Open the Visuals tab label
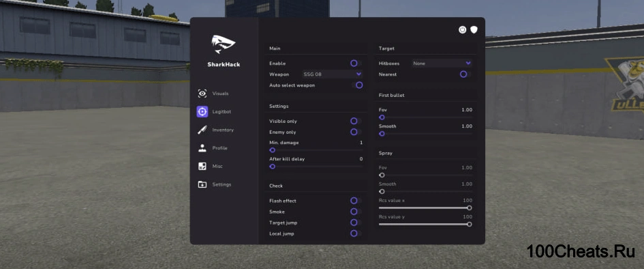The width and height of the screenshot is (644, 269). (221, 94)
